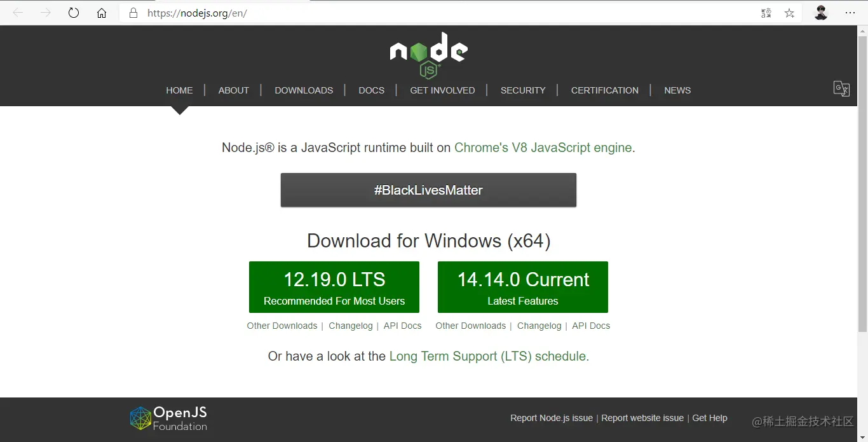The image size is (868, 442).
Task: Open the DOCS nav item
Action: pyautogui.click(x=371, y=90)
